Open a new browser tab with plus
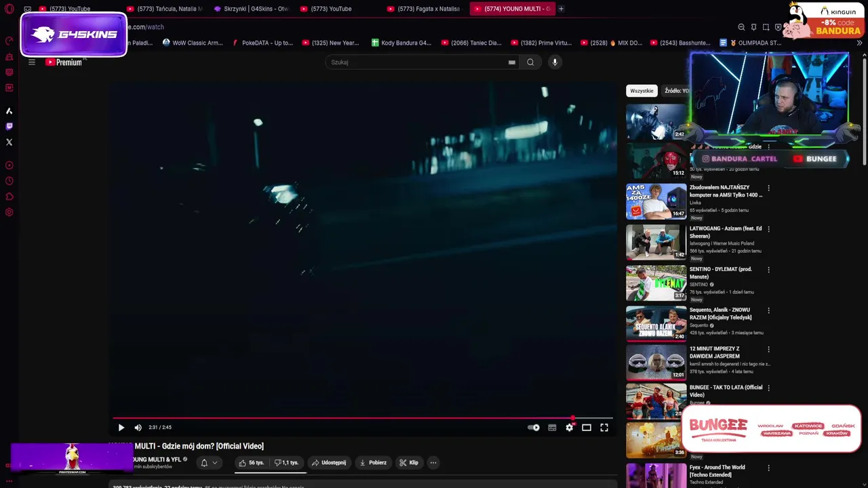 [x=561, y=9]
